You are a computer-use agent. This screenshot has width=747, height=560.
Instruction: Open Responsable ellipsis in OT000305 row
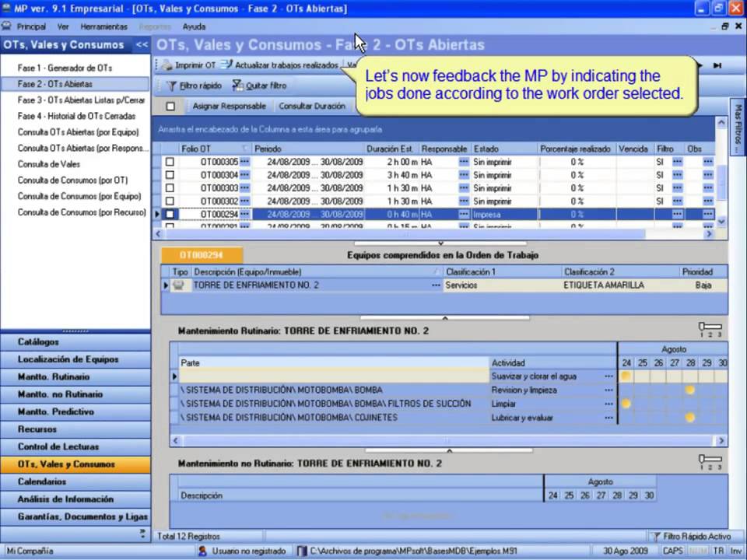464,162
